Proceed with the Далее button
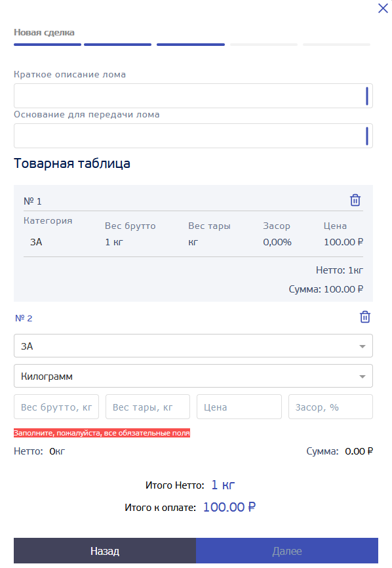This screenshot has width=392, height=568. 287,550
